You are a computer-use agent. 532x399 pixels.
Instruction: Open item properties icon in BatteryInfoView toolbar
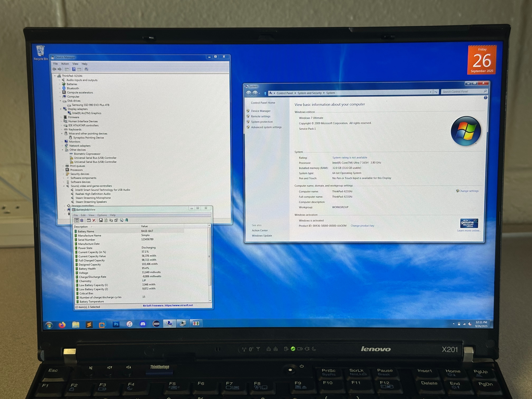coord(116,220)
